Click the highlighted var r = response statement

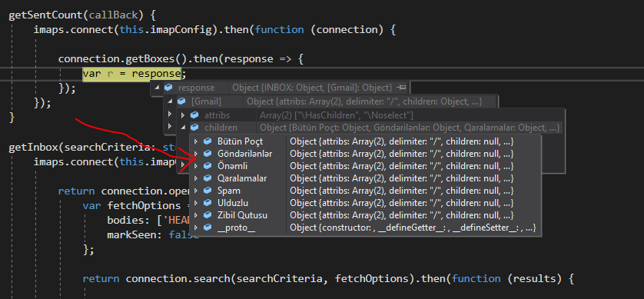tap(131, 74)
